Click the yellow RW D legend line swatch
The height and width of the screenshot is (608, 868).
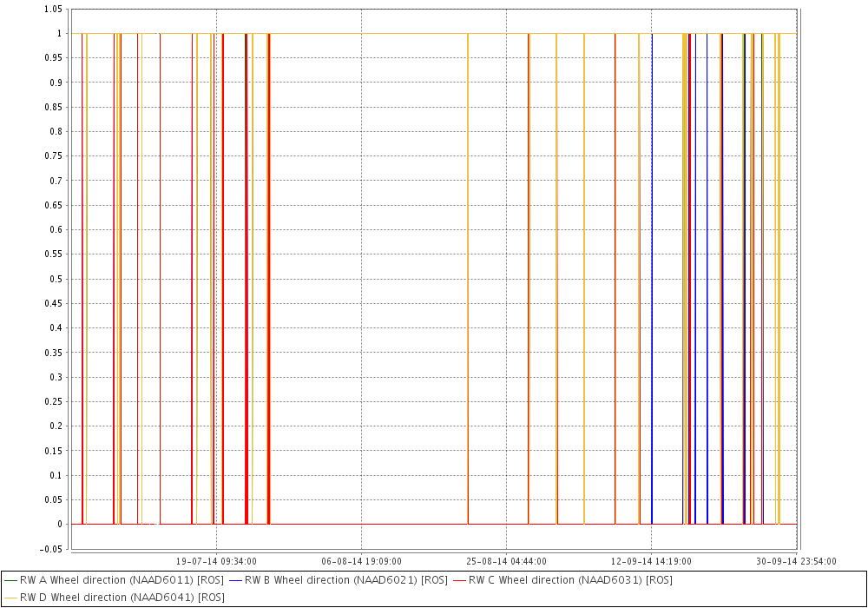pyautogui.click(x=10, y=598)
